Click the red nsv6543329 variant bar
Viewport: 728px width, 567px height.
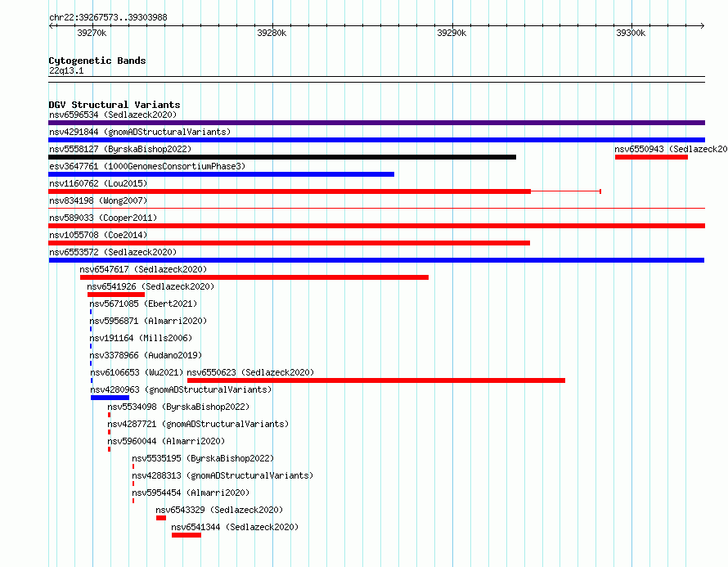click(161, 518)
